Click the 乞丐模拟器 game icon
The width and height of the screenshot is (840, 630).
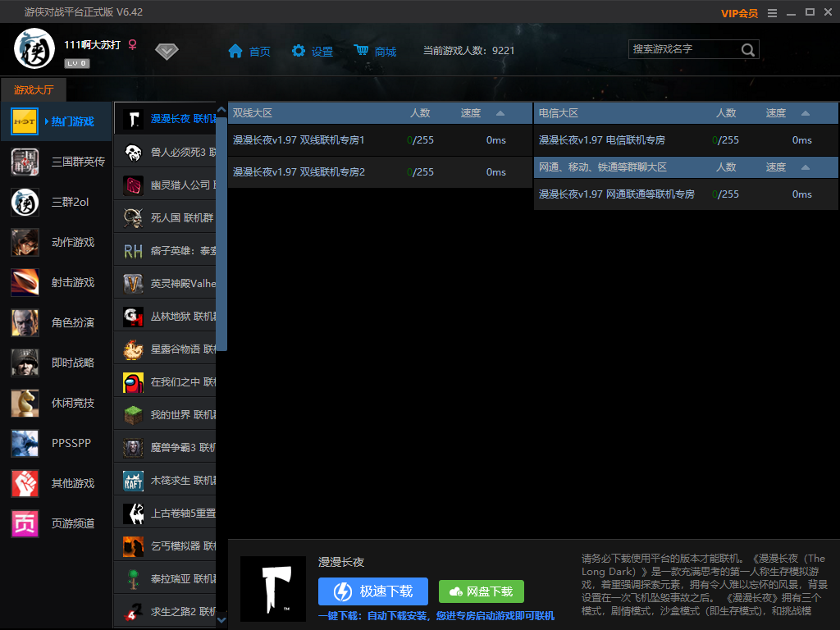(x=133, y=546)
